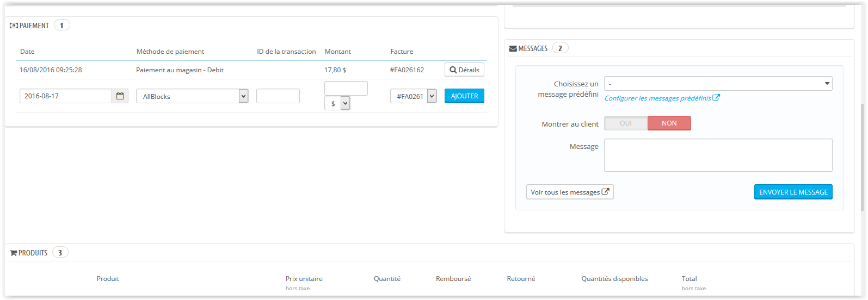Set Montrer au client to NON
The height and width of the screenshot is (300, 868).
click(669, 123)
